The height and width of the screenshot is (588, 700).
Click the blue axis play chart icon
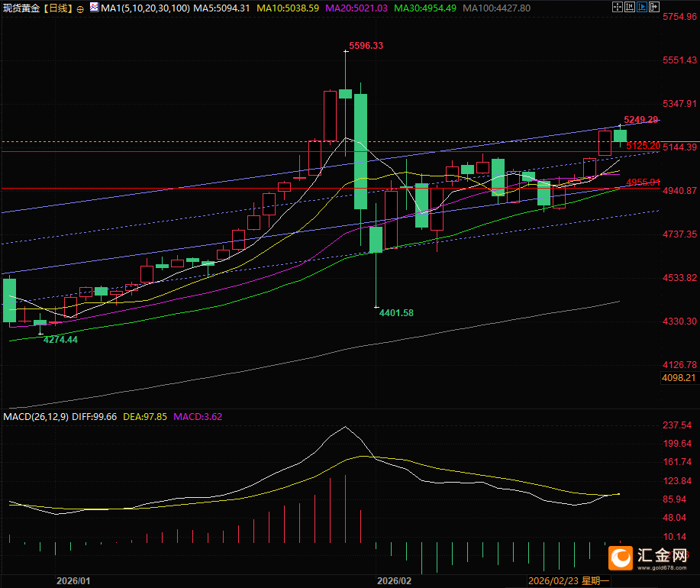coord(642,7)
